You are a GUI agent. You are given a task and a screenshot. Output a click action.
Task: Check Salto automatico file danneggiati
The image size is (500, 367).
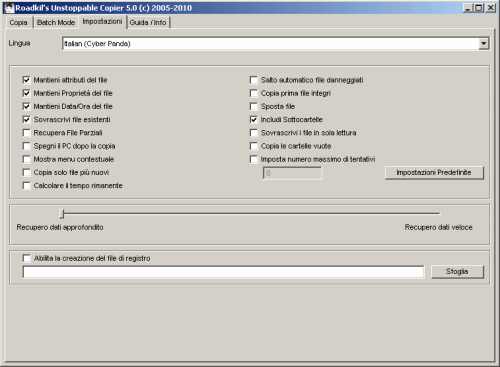[254, 80]
